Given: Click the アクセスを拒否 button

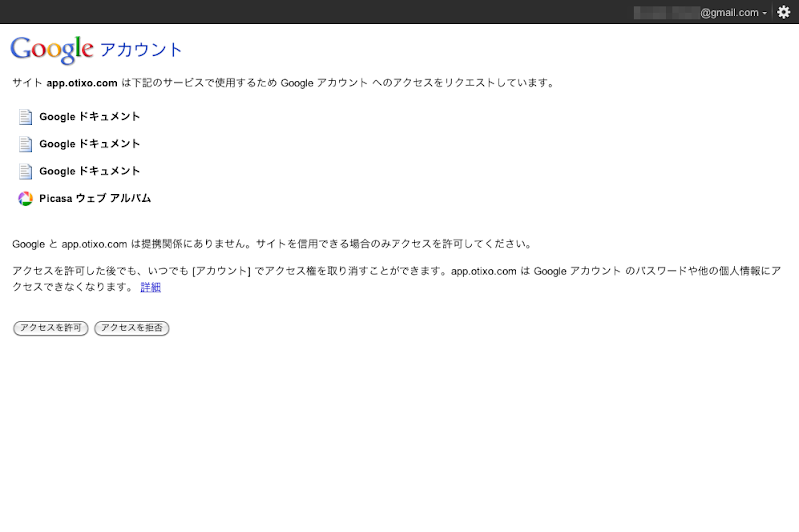Looking at the screenshot, I should click(x=132, y=328).
